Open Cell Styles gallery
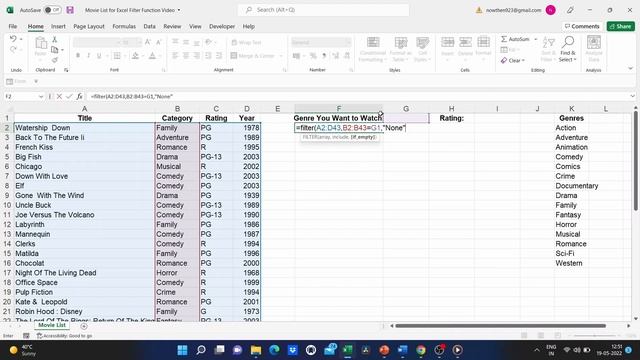The image size is (640, 360). 422,49
